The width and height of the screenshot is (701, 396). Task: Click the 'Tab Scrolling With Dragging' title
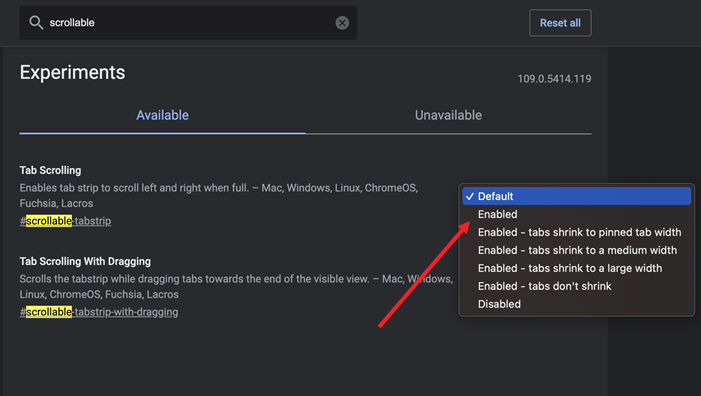pyautogui.click(x=85, y=261)
